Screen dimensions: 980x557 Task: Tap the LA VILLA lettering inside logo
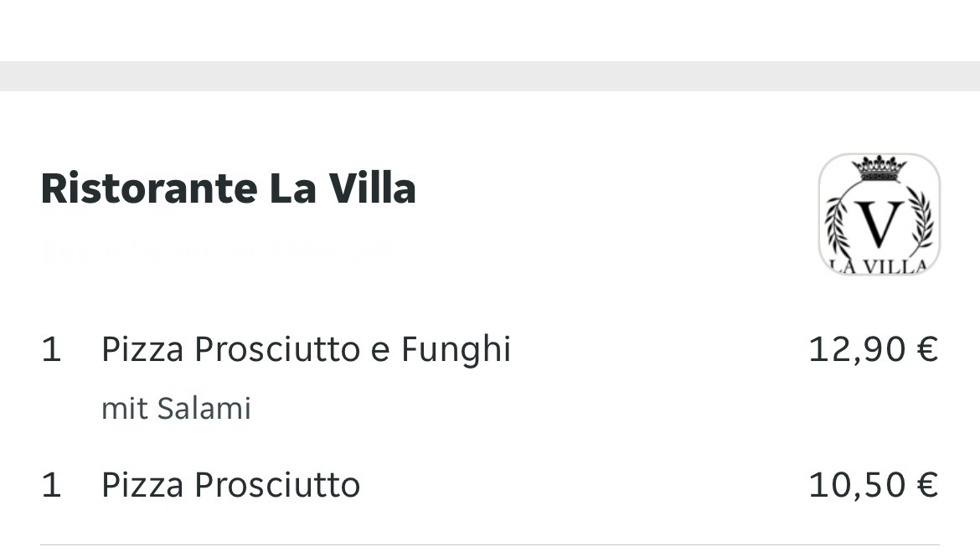(879, 267)
